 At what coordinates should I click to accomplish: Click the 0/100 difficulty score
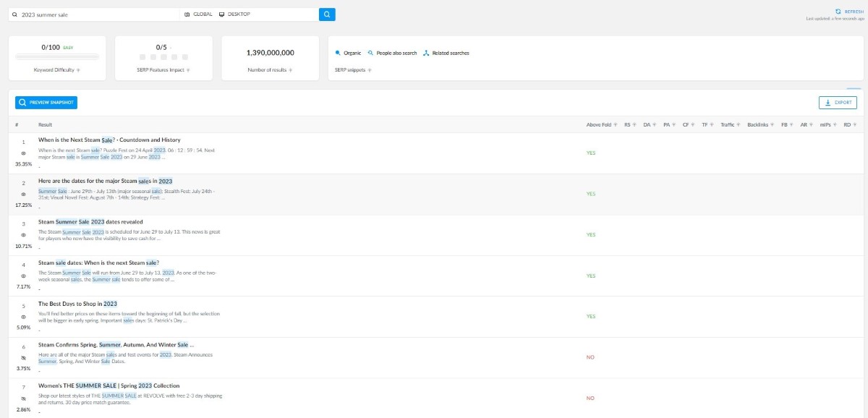tap(51, 47)
